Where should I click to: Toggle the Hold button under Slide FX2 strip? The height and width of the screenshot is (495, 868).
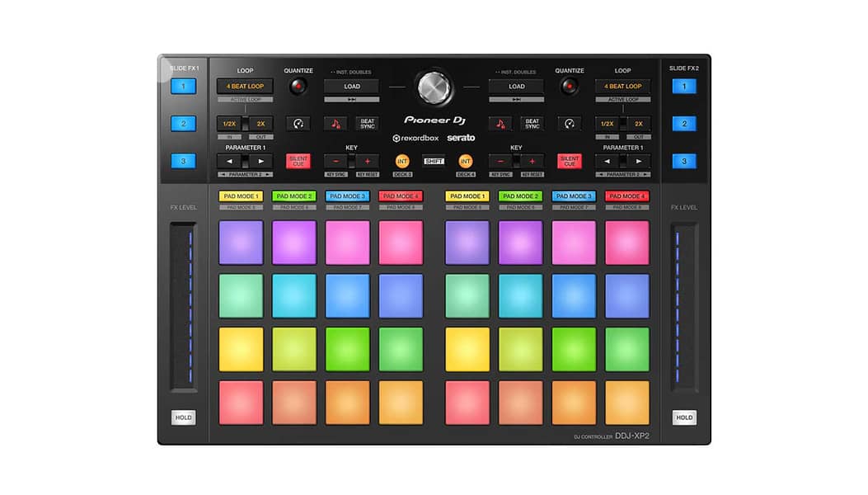tap(684, 417)
